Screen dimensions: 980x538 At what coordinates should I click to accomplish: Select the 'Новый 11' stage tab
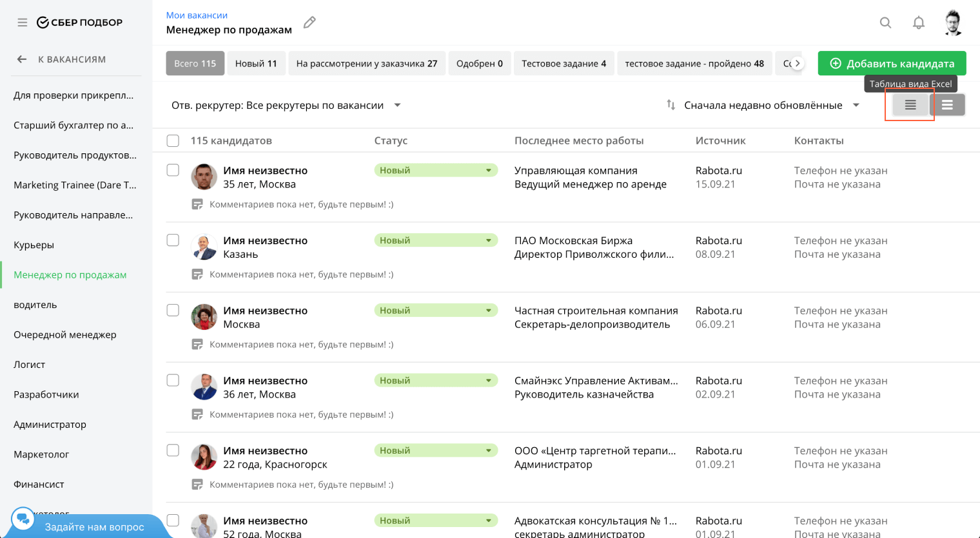click(256, 63)
